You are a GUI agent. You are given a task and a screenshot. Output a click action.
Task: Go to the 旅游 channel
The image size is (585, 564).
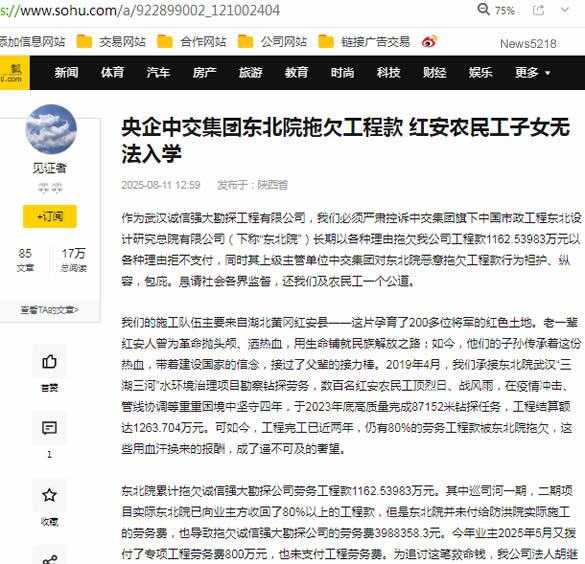coord(250,72)
